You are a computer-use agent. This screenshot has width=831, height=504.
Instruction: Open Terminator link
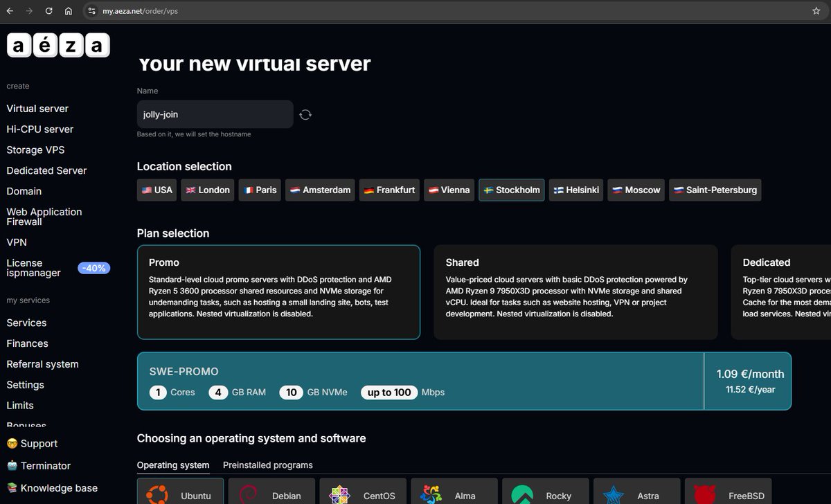click(x=39, y=466)
